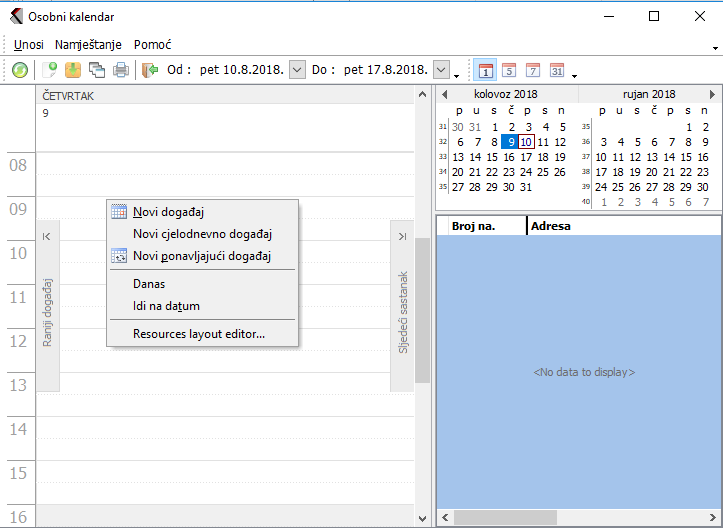Select date 15 in kolovoz 2018
This screenshot has height=528, width=723.
[494, 157]
